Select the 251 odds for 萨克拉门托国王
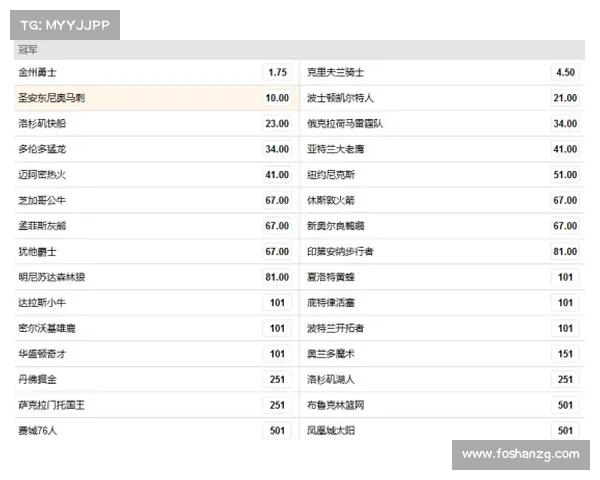This screenshot has height=480, width=600. (277, 405)
